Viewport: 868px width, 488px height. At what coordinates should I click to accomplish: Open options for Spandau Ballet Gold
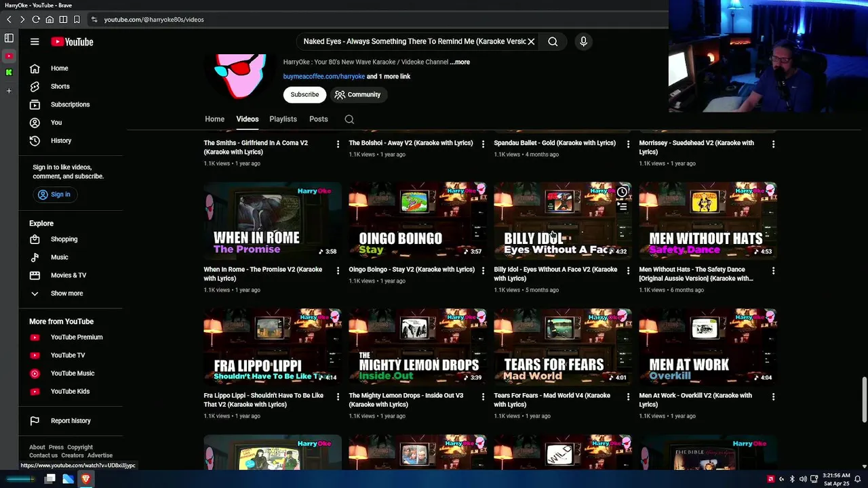point(628,144)
